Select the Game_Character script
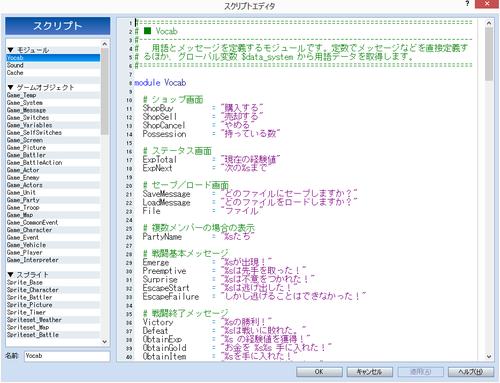Viewport: 500px width, 383px height. pos(53,230)
